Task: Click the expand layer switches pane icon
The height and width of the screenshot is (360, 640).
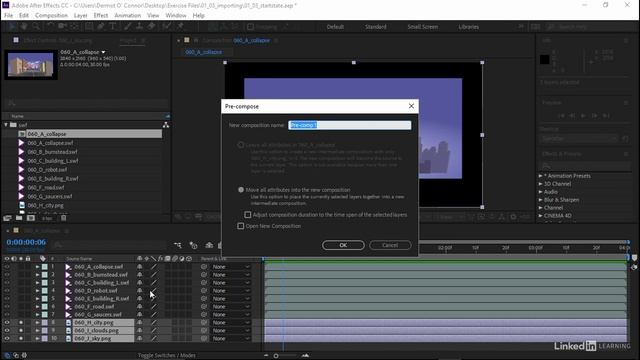Action: point(7,356)
